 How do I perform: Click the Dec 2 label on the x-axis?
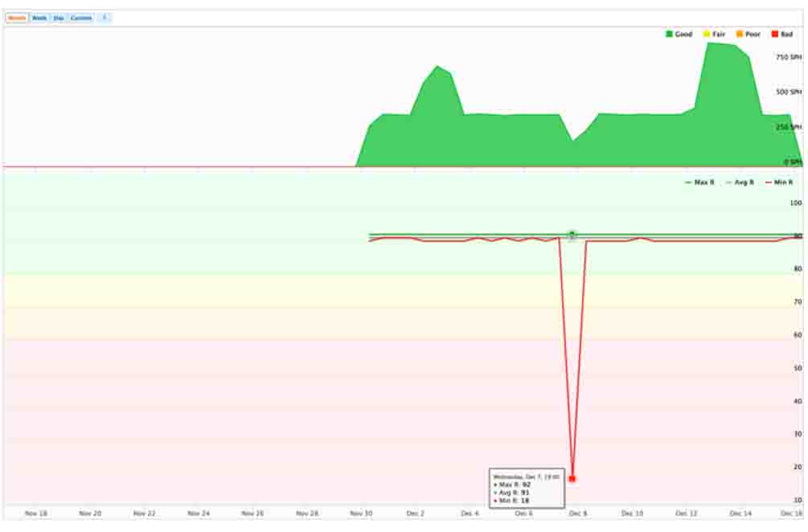(x=416, y=513)
